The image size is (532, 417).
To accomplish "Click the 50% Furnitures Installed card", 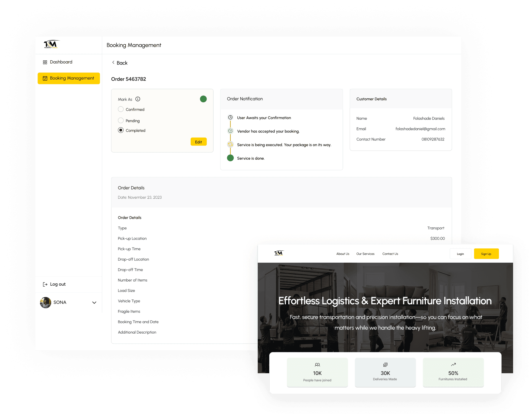I will [453, 372].
